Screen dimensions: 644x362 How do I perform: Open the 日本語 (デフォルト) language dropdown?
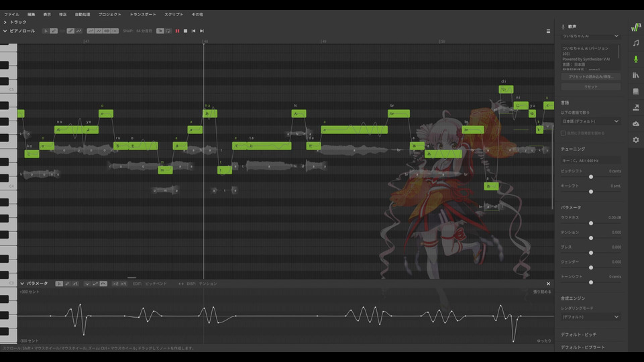click(x=590, y=121)
